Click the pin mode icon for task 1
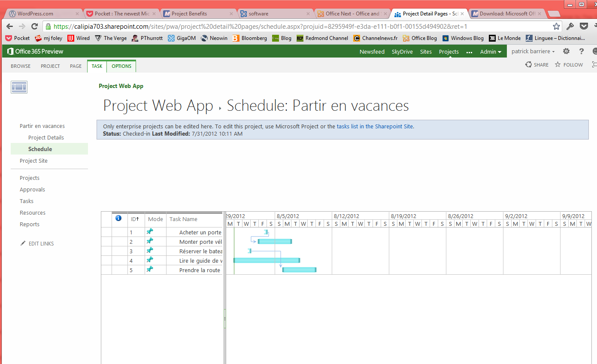Screen dimensions: 597x364 click(x=150, y=232)
